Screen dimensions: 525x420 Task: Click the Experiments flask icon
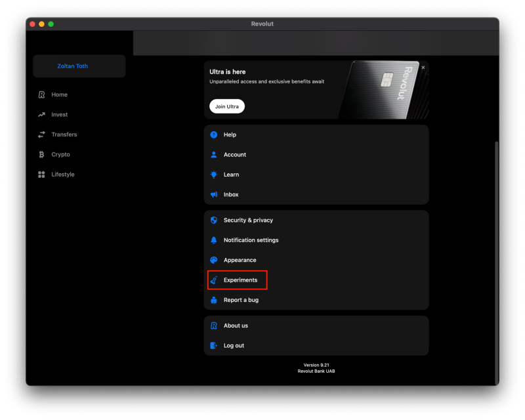(214, 280)
